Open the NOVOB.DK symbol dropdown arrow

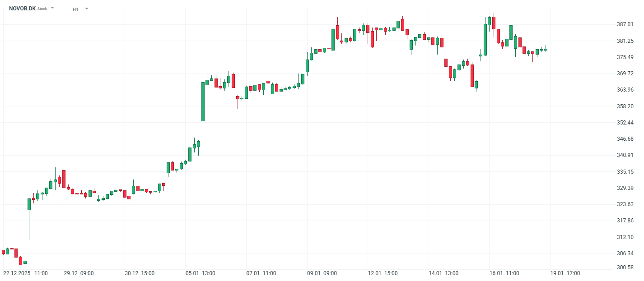(52, 8)
